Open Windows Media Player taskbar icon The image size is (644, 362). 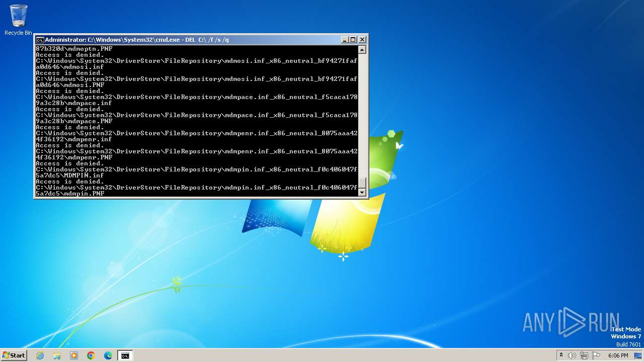coord(74,355)
